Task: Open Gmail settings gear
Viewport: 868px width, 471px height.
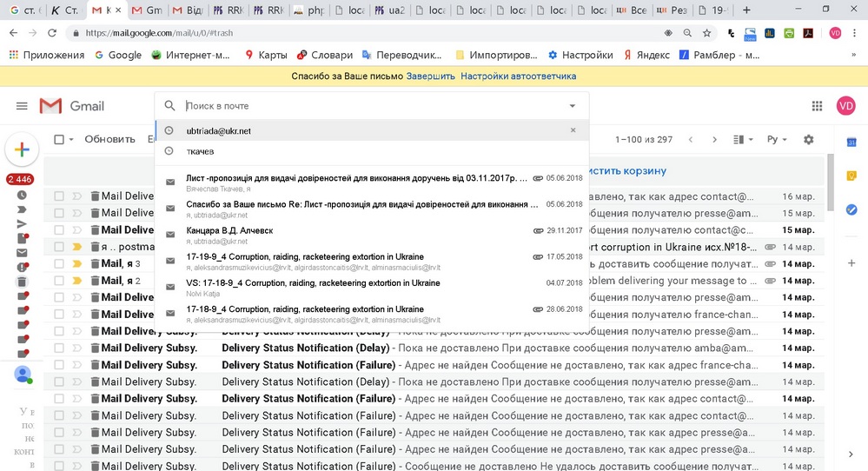Action: 808,139
